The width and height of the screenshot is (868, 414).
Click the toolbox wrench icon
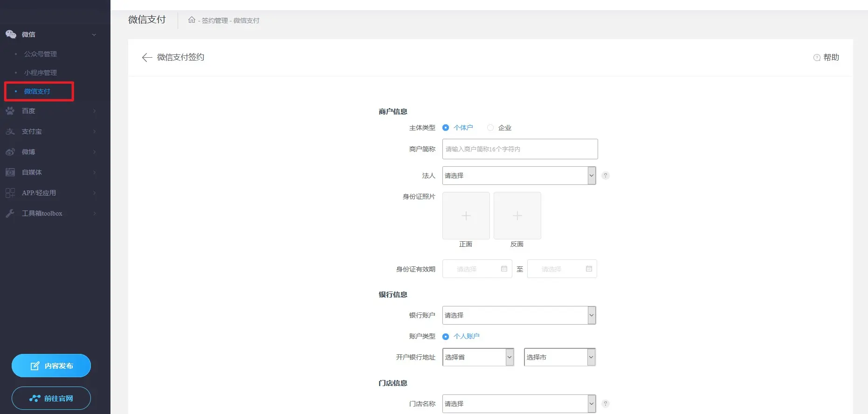(10, 213)
